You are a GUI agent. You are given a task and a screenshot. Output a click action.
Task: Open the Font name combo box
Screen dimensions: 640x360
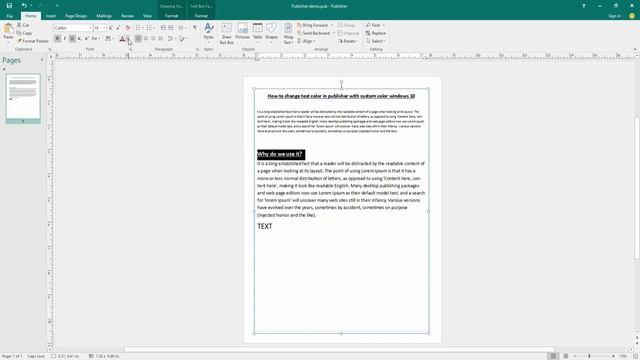pyautogui.click(x=73, y=28)
